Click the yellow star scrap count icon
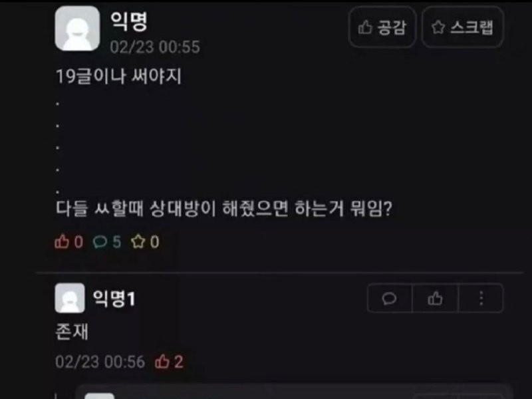Image resolution: width=532 pixels, height=399 pixels. pos(145,242)
